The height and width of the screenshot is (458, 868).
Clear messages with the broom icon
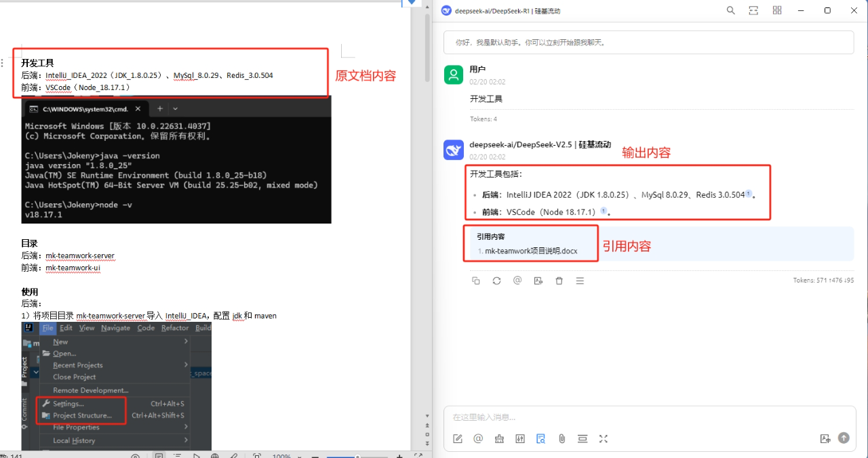click(500, 438)
